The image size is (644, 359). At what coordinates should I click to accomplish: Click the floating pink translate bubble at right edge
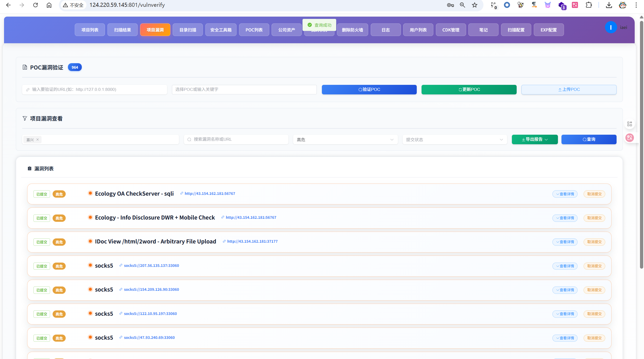click(x=630, y=138)
